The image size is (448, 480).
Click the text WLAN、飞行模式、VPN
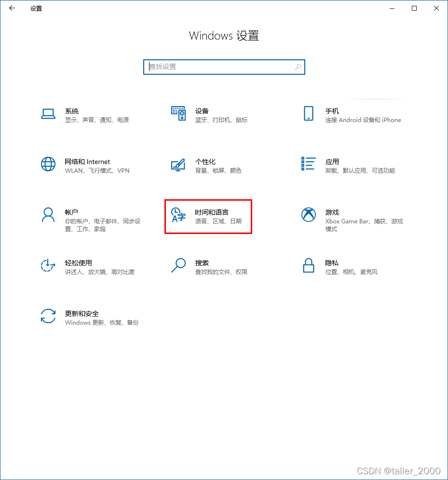click(97, 170)
